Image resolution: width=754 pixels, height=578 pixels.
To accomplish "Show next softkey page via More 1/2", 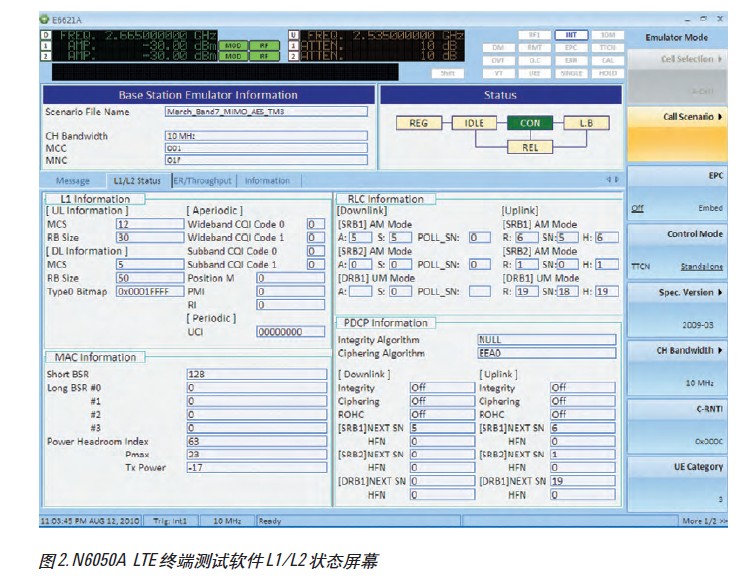I will (704, 521).
